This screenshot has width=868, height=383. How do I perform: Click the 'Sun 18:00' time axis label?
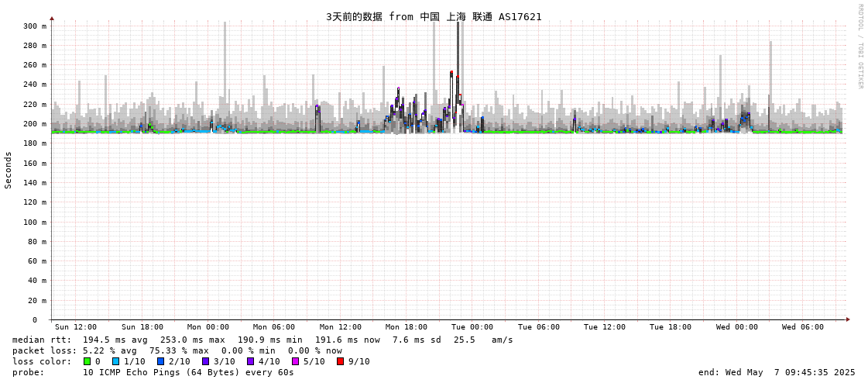[142, 327]
